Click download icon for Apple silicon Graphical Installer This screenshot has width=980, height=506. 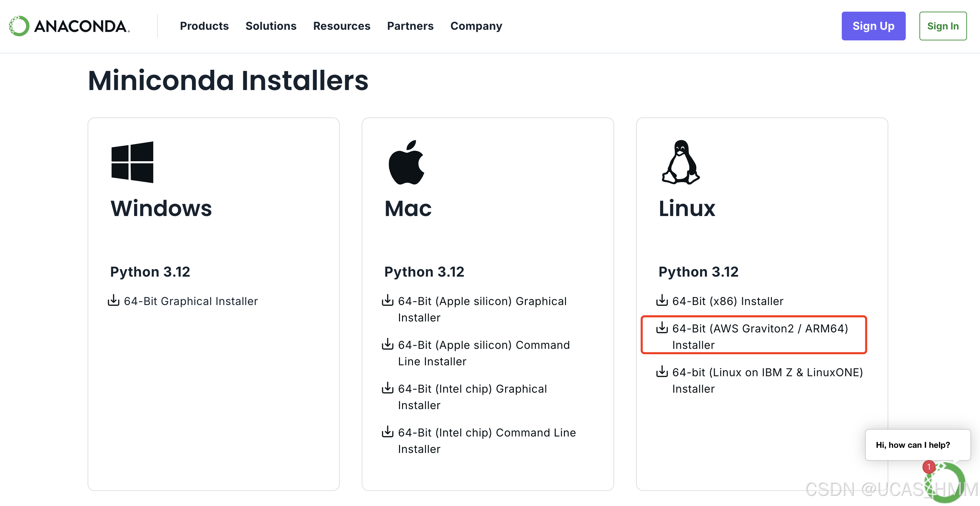(x=387, y=300)
